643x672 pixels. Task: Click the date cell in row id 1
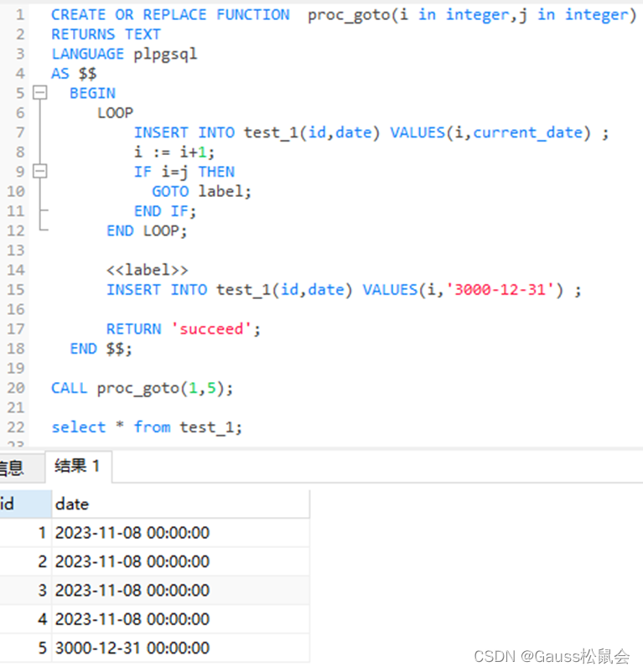[180, 533]
